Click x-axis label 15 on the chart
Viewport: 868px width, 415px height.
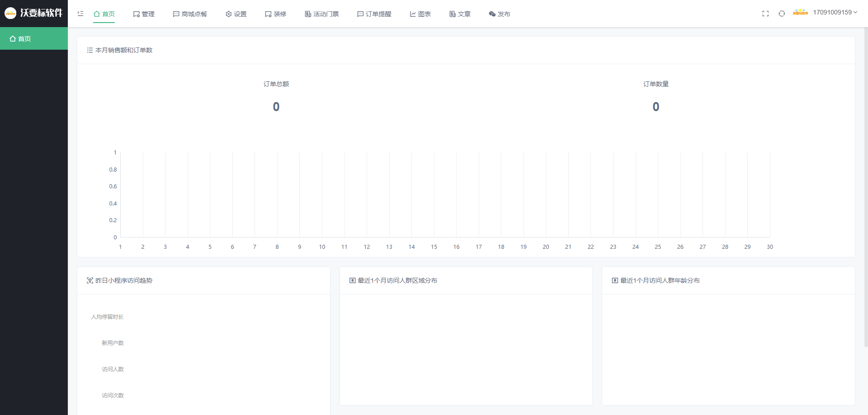click(x=434, y=247)
